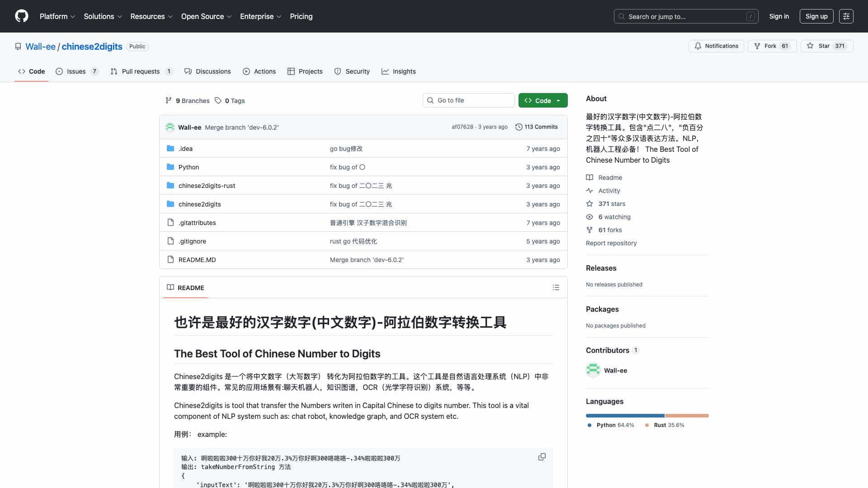Image resolution: width=868 pixels, height=488 pixels.
Task: Click the Activity pulse icon
Action: pos(590,190)
